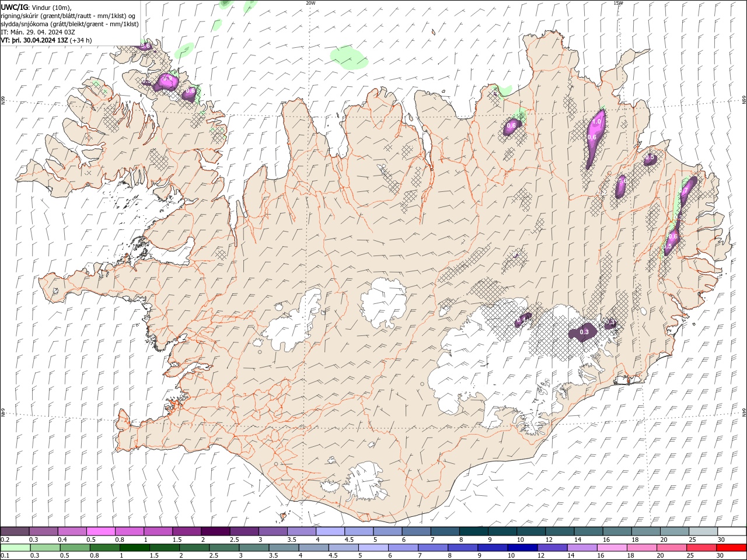Select the violet 12 mm swatch on the lower legend row
Image resolution: width=747 pixels, height=560 pixels.
coord(551,548)
